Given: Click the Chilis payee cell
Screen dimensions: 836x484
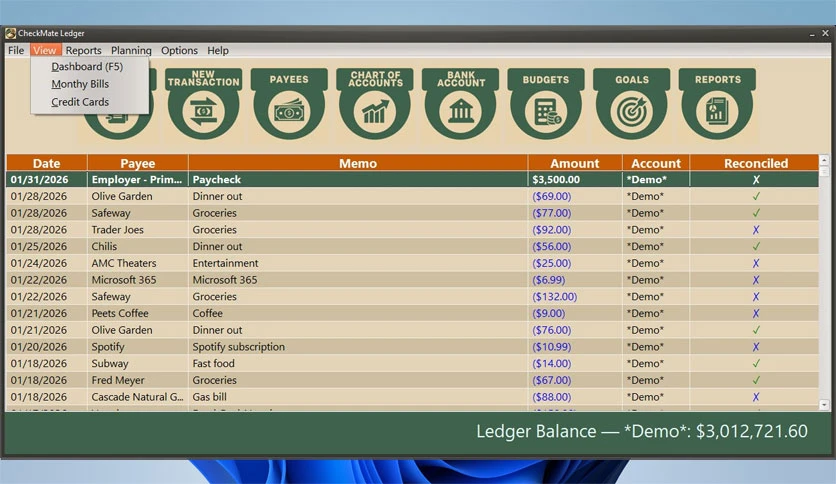Looking at the screenshot, I should [138, 246].
